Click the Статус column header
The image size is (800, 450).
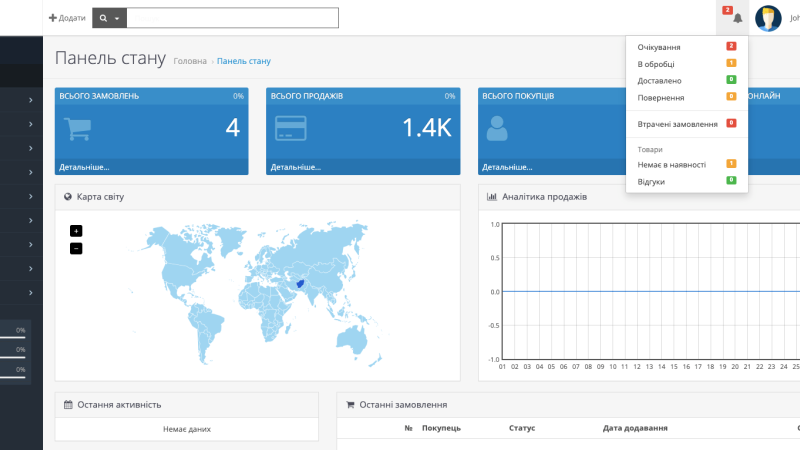(522, 428)
